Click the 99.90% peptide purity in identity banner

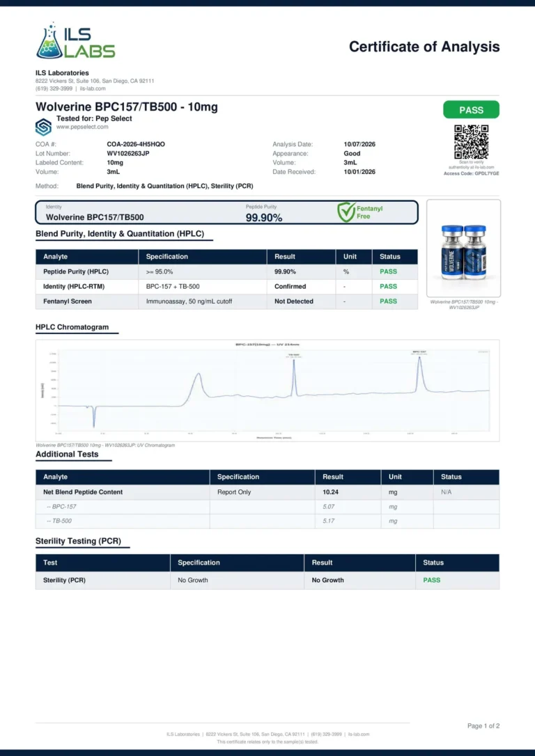[x=264, y=217]
